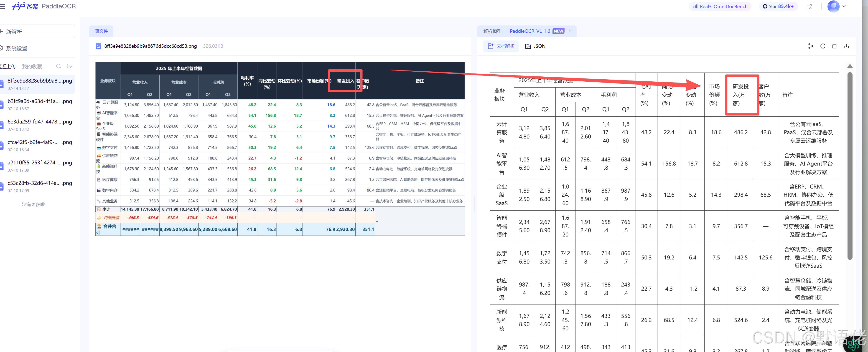Open upload 8ff3e9e8828eb9b9a8....png in sidebar
Image resolution: width=868 pixels, height=352 pixels.
point(37,84)
